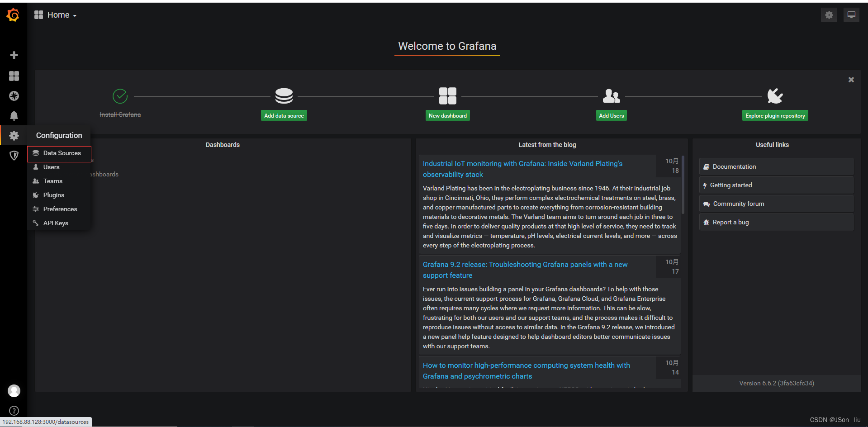Open the Create plus menu icon
Viewport: 868px width, 427px height.
(x=14, y=55)
